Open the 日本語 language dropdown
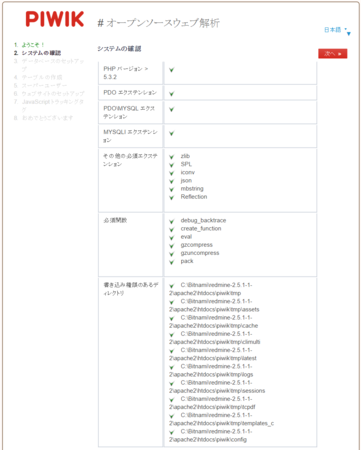 pyautogui.click(x=337, y=30)
